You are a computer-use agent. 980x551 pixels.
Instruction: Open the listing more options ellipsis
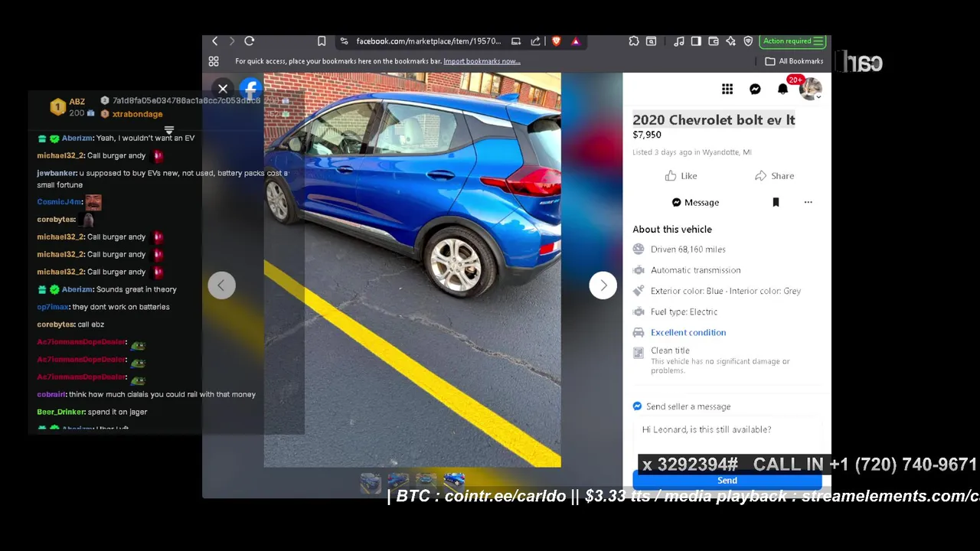pos(808,203)
